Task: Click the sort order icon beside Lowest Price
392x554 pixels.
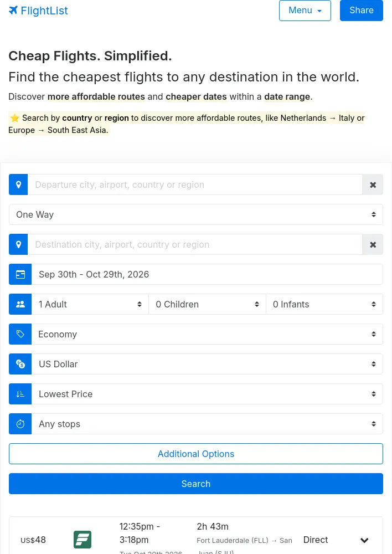Action: click(20, 394)
